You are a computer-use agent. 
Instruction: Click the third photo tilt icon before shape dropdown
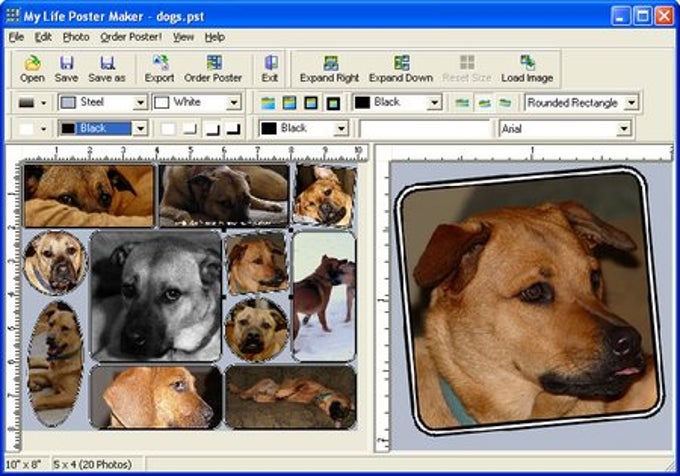point(505,103)
